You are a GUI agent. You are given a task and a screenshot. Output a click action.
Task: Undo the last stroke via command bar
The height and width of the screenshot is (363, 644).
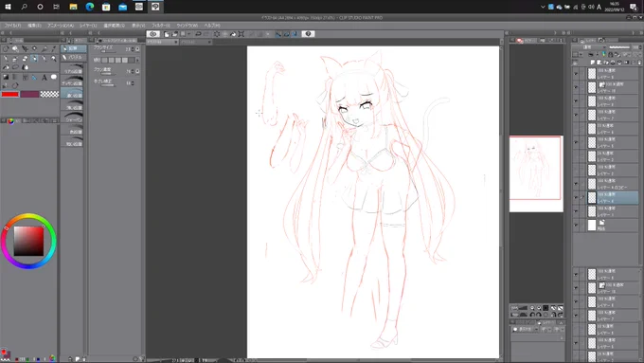(198, 34)
